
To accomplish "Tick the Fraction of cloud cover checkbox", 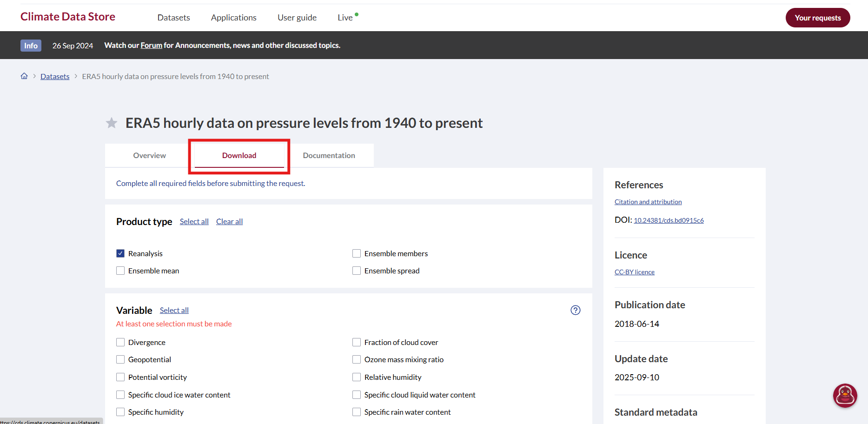I will 357,342.
